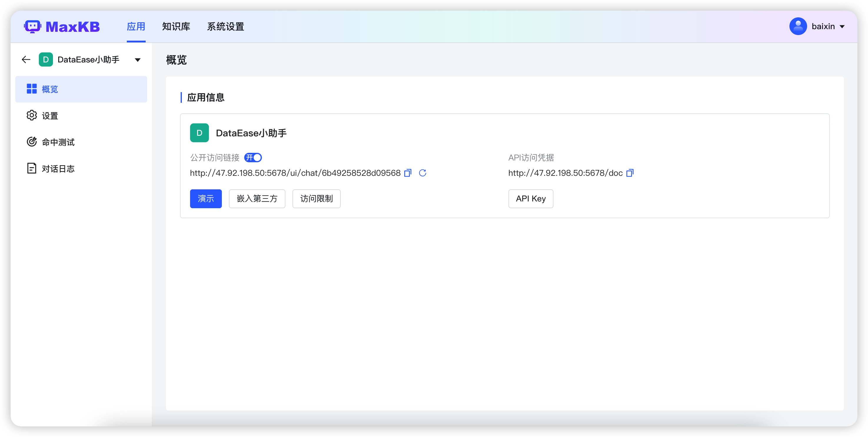Viewport: 868px width, 437px height.
Task: Open the public chat URL link
Action: click(x=295, y=173)
